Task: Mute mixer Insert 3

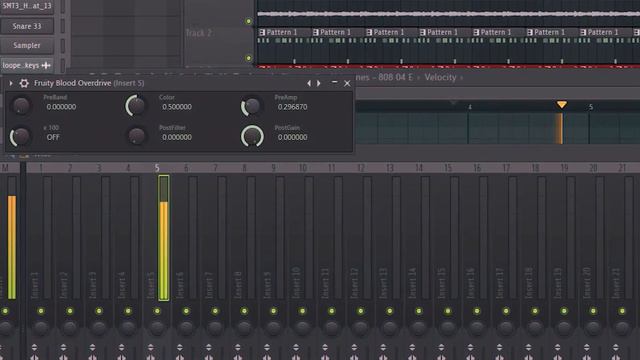Action: [99, 311]
